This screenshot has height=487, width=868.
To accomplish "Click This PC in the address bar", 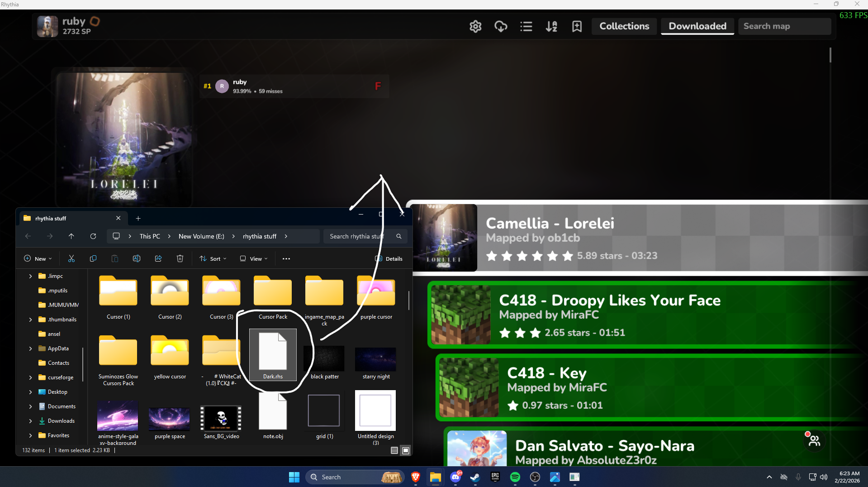I will point(150,236).
